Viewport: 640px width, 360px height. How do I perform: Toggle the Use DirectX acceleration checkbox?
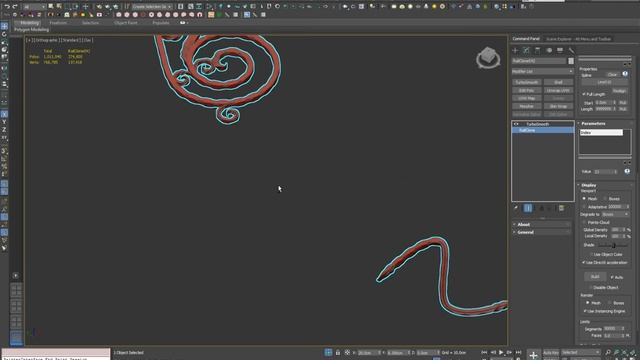[x=584, y=262]
